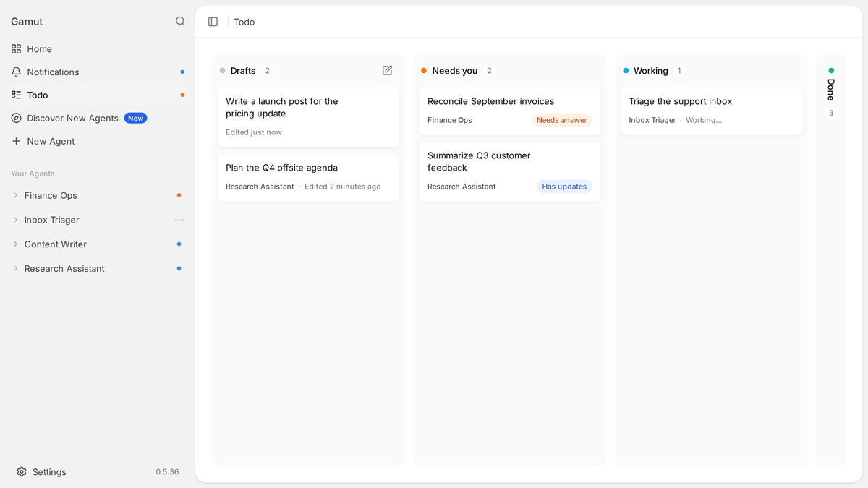Click the Drafts column header
Image resolution: width=868 pixels, height=488 pixels.
[243, 71]
